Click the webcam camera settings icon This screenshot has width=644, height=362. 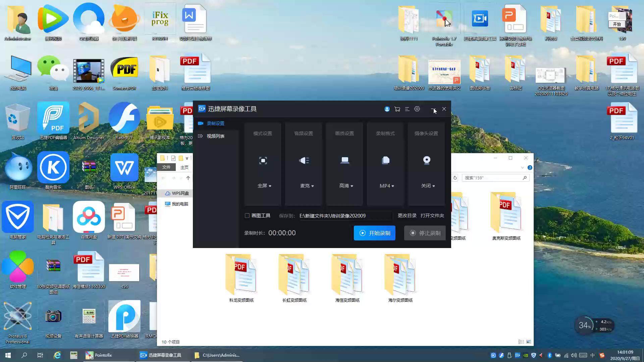click(x=426, y=161)
